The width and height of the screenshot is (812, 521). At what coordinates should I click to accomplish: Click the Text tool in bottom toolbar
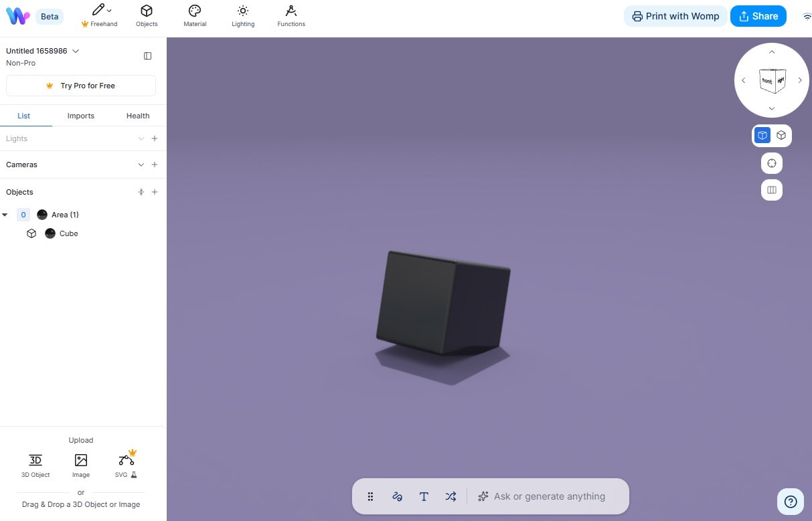424,496
